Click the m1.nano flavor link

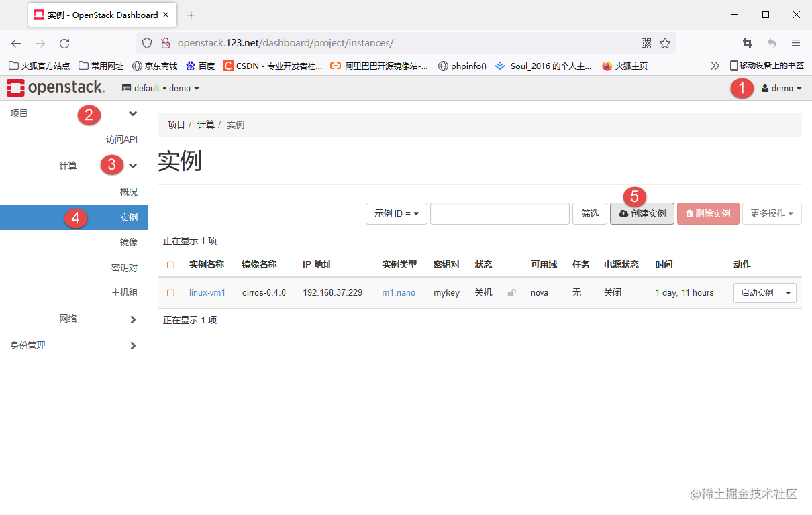[398, 292]
